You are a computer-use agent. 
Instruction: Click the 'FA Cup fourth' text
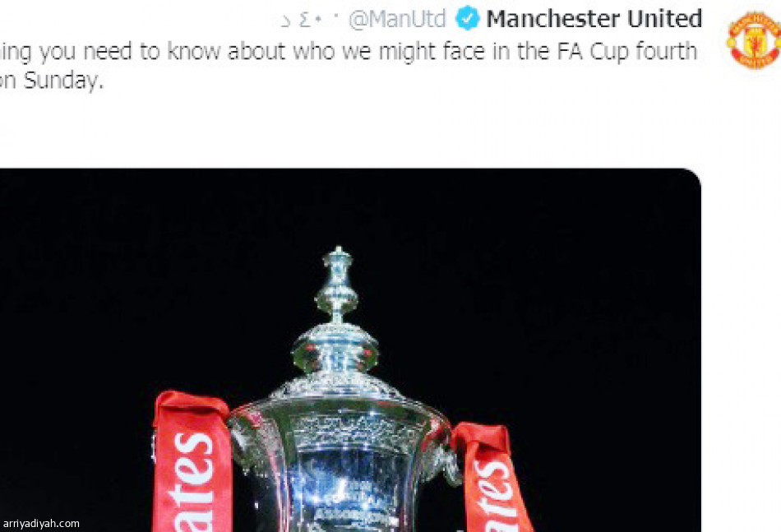pos(626,51)
